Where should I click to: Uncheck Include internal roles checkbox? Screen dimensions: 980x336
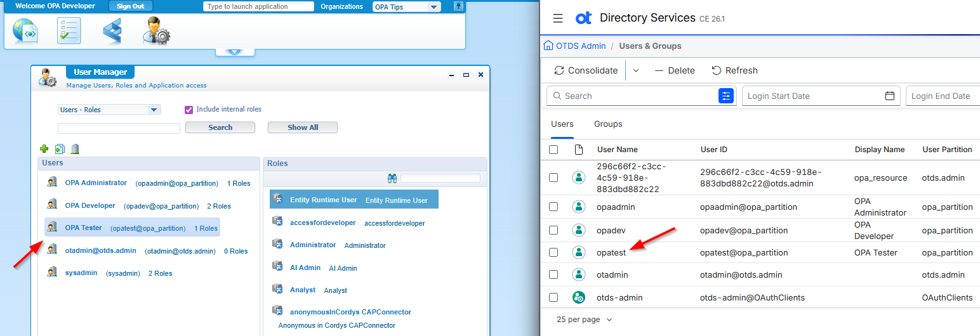click(x=189, y=110)
